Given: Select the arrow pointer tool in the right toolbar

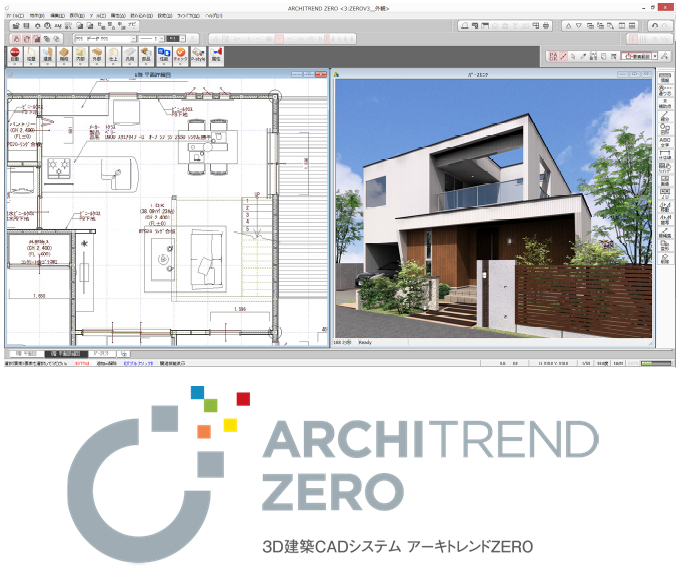Looking at the screenshot, I should (573, 56).
